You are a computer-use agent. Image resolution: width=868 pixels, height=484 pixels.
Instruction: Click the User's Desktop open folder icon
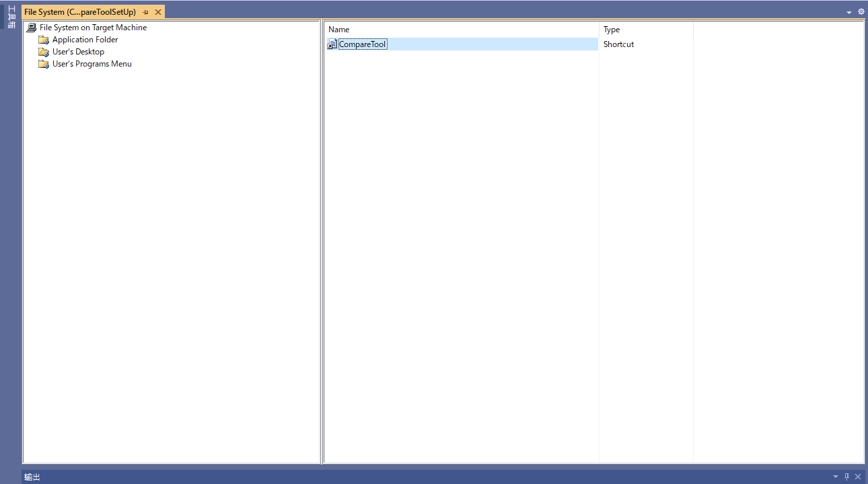(44, 52)
